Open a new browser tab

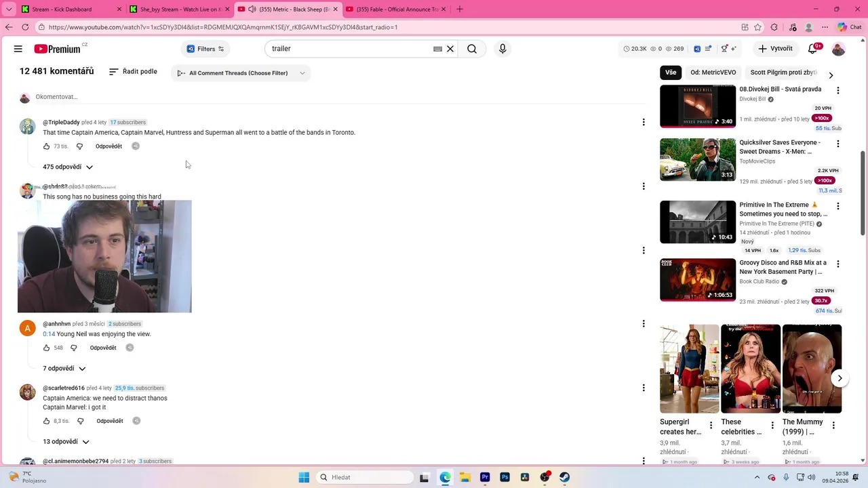[x=460, y=9]
